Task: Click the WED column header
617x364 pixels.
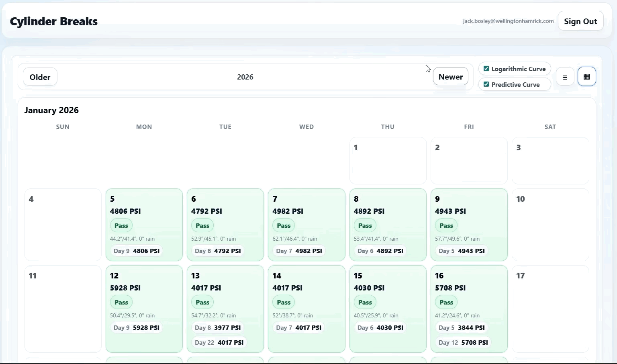Action: (x=306, y=127)
